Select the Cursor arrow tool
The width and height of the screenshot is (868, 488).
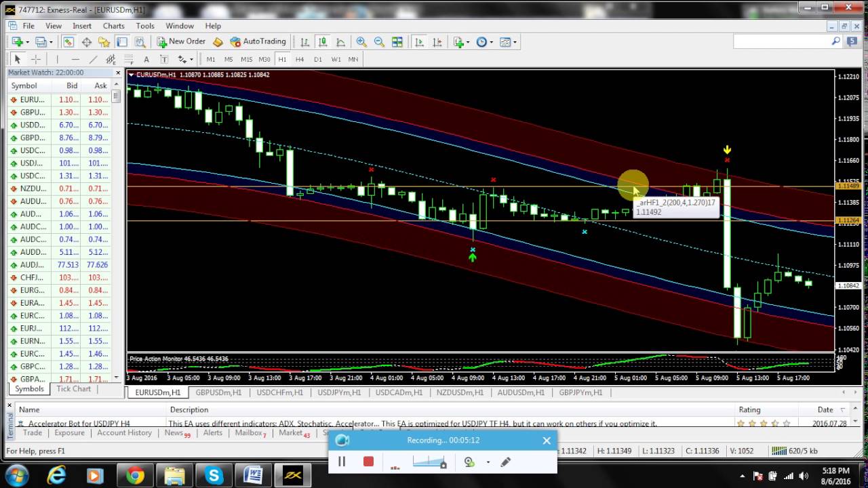coord(18,59)
